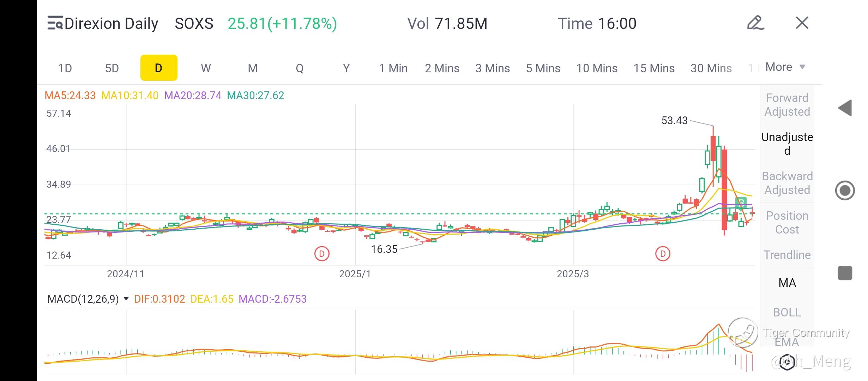The height and width of the screenshot is (381, 868).
Task: Toggle the Position Cost overlay
Action: point(787,222)
